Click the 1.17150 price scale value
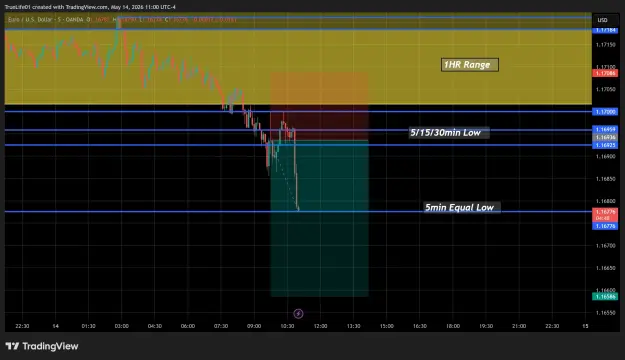Viewport: 625px width, 360px height. pos(605,45)
